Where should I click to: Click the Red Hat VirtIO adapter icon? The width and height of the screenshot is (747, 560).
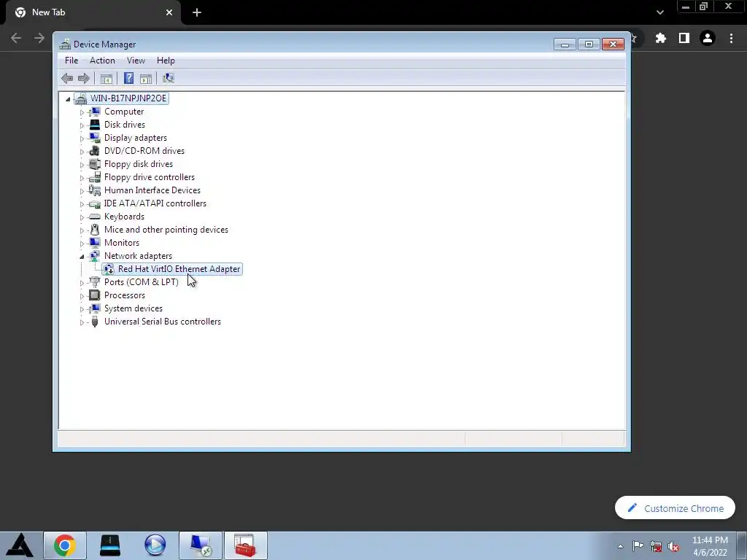click(x=109, y=269)
